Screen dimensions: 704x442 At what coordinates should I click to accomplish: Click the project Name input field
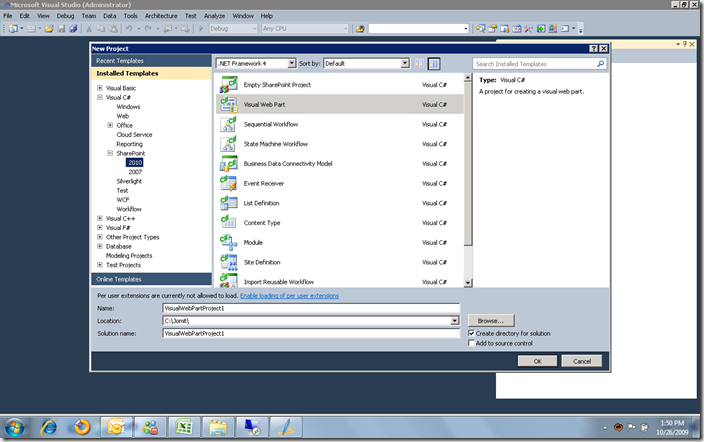point(311,308)
